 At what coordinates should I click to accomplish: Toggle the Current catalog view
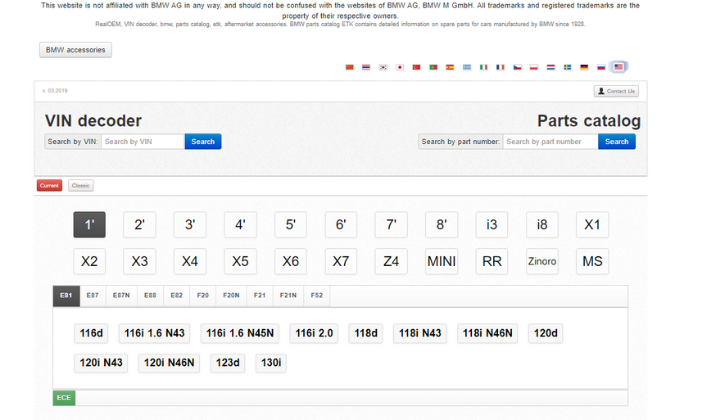[49, 185]
